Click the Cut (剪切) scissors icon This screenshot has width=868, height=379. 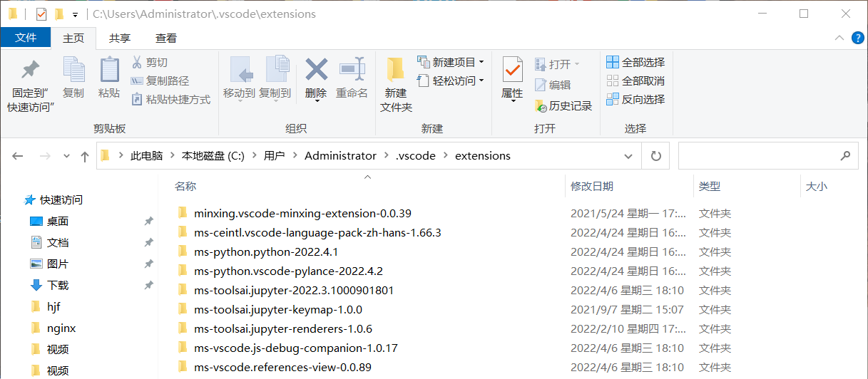coord(137,63)
